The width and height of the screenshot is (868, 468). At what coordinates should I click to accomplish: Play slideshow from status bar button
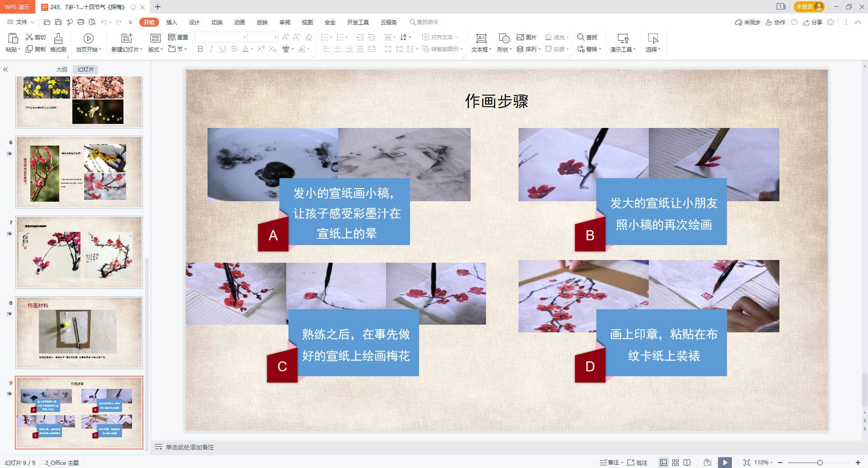click(x=725, y=463)
